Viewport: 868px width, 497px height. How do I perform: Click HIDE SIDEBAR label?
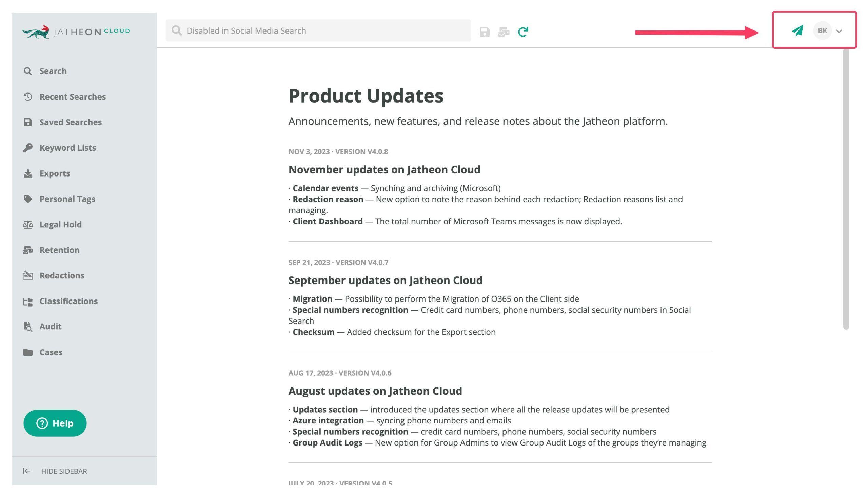coord(64,471)
